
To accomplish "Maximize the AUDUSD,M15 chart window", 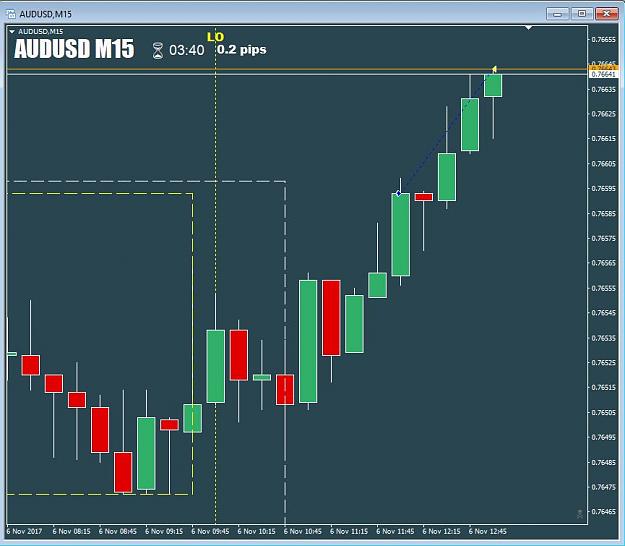I will pyautogui.click(x=582, y=14).
